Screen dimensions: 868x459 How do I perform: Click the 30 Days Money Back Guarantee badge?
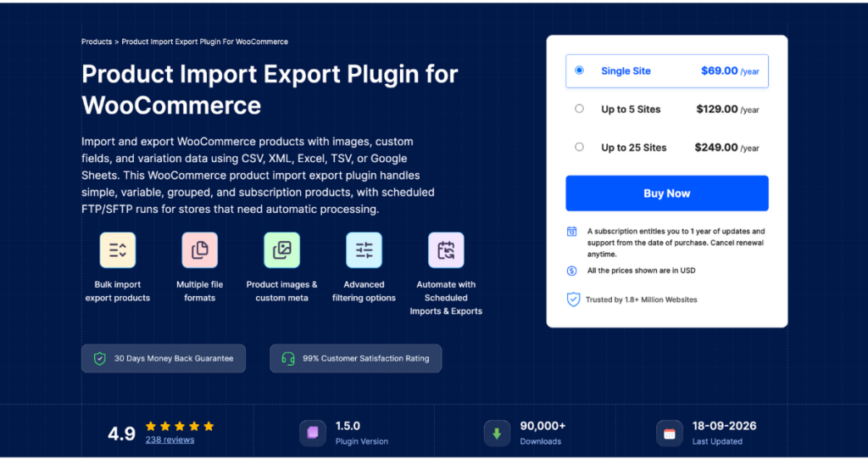164,359
